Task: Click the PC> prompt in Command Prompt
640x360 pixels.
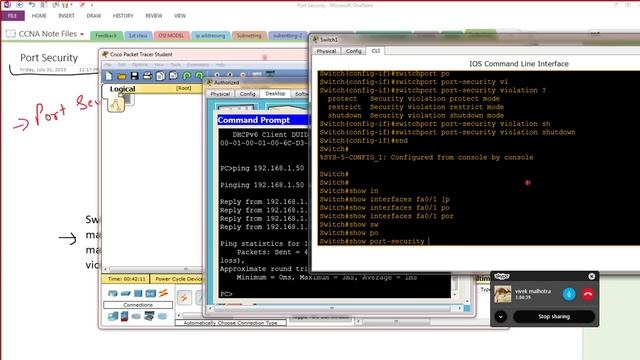Action: pyautogui.click(x=226, y=294)
